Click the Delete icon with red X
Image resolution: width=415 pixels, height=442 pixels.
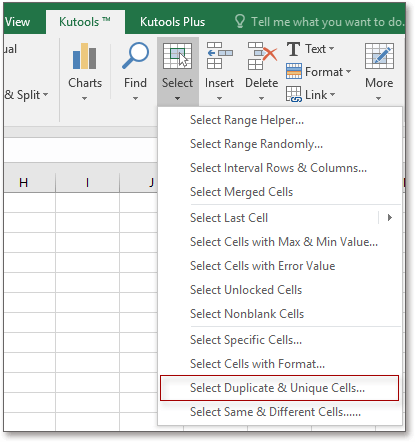(262, 56)
